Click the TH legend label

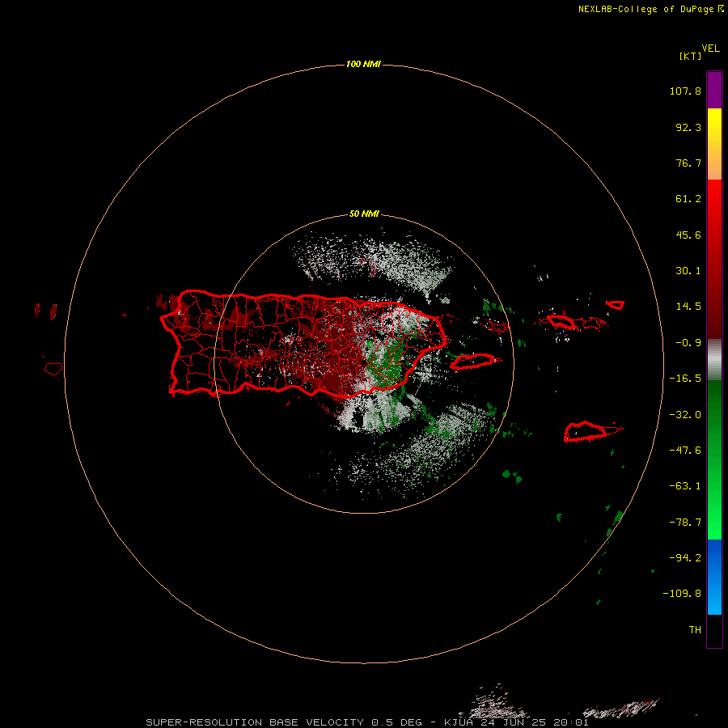tap(695, 630)
